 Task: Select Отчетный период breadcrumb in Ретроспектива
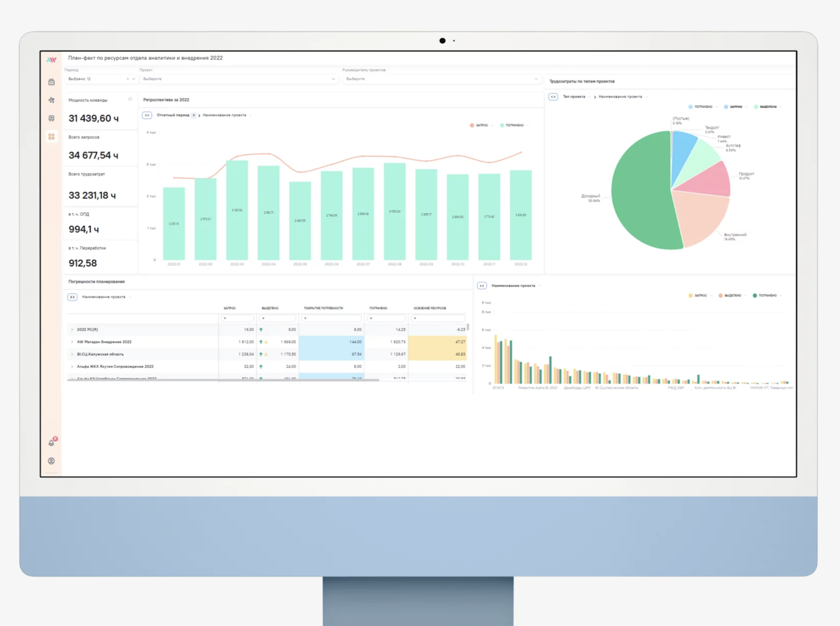(173, 115)
